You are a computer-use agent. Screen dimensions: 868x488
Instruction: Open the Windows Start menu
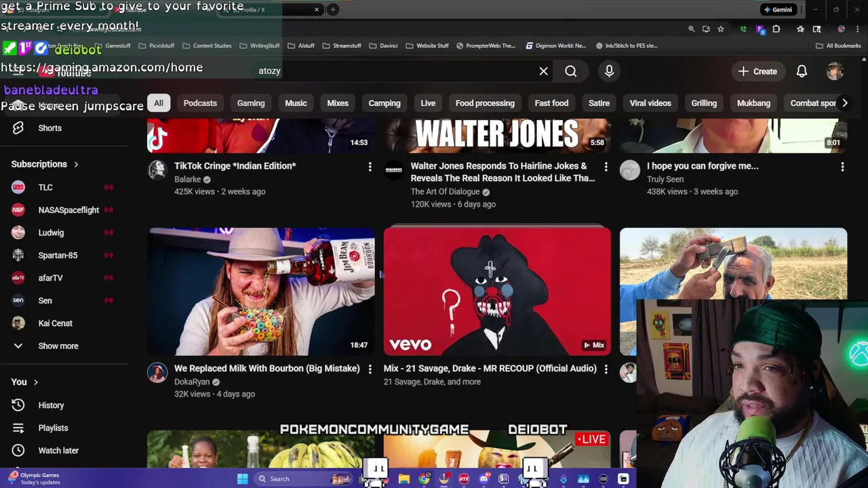coord(242,479)
